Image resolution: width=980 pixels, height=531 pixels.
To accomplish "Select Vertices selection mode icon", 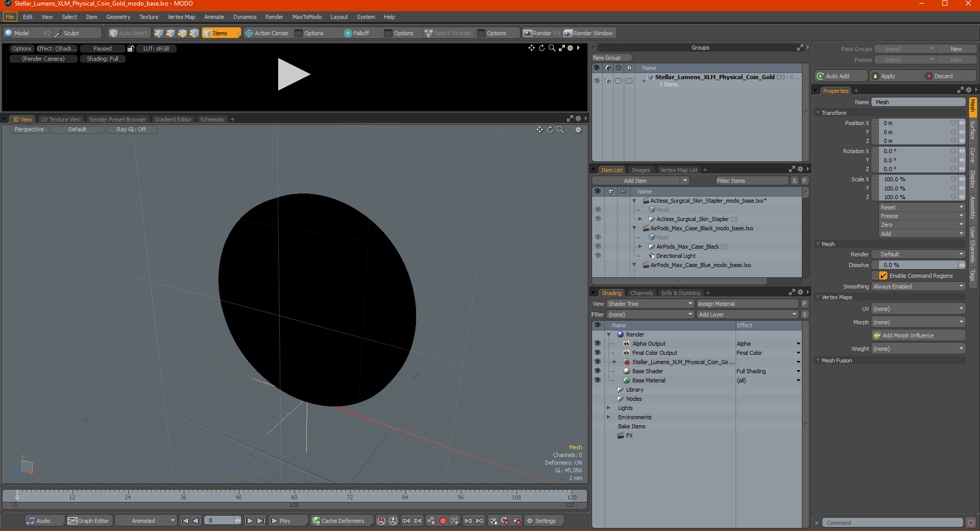I will [x=159, y=33].
